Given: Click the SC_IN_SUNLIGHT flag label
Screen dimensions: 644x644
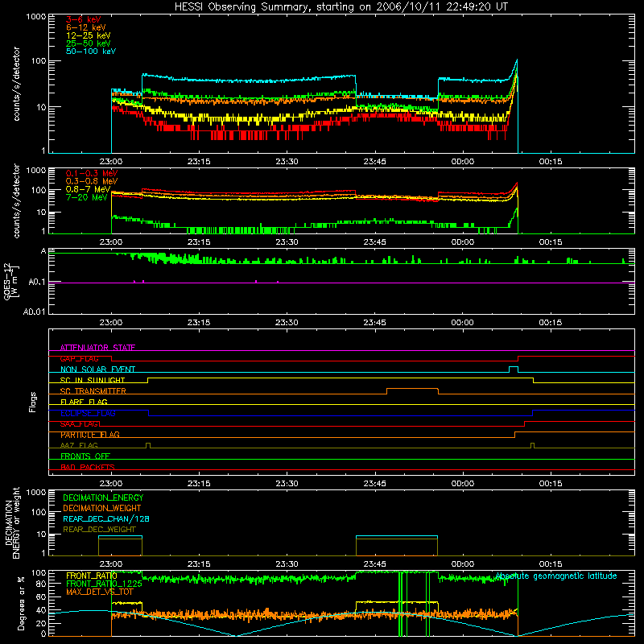Looking at the screenshot, I should pyautogui.click(x=93, y=380).
